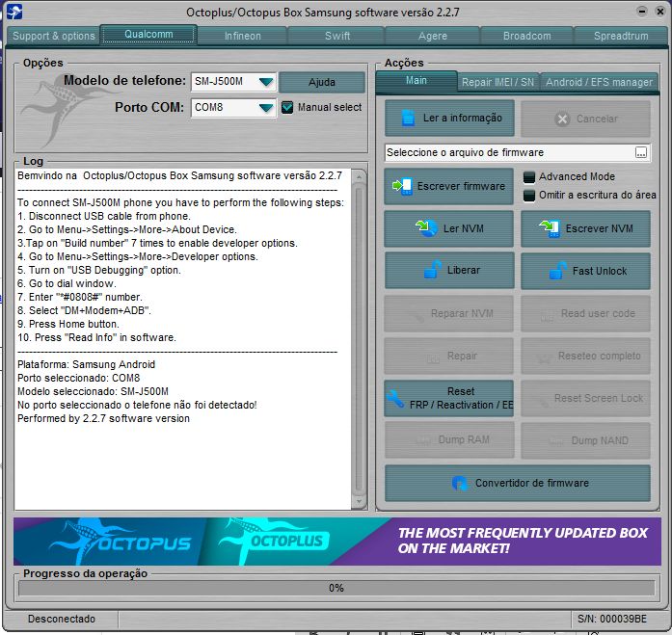This screenshot has width=672, height=635.
Task: Click the padlock icon on Fast Unlock
Action: [558, 271]
